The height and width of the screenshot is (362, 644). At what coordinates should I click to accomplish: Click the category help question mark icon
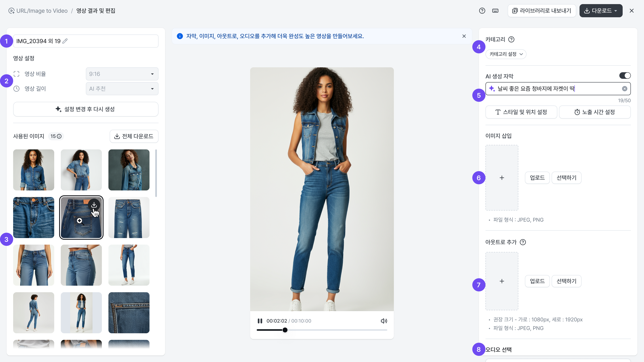click(512, 39)
